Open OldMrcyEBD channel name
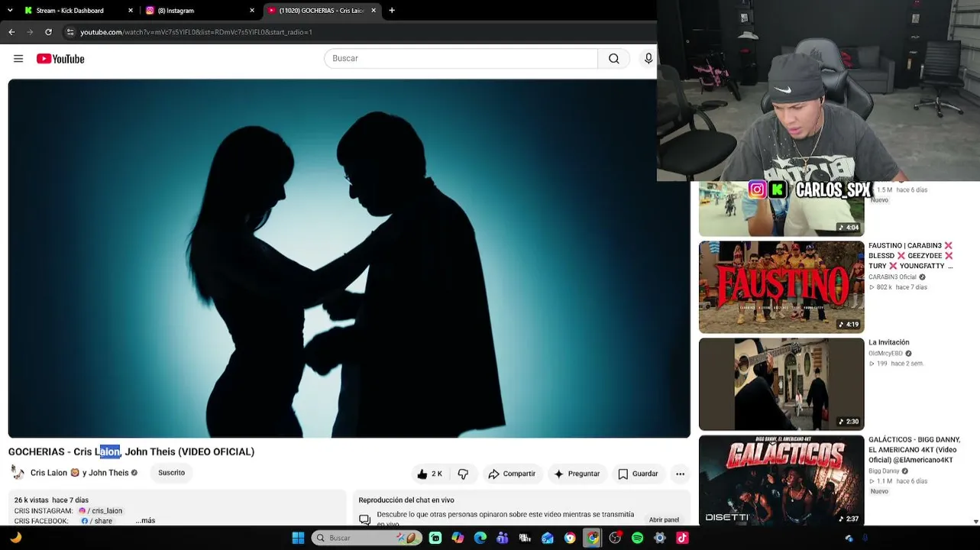 point(885,354)
